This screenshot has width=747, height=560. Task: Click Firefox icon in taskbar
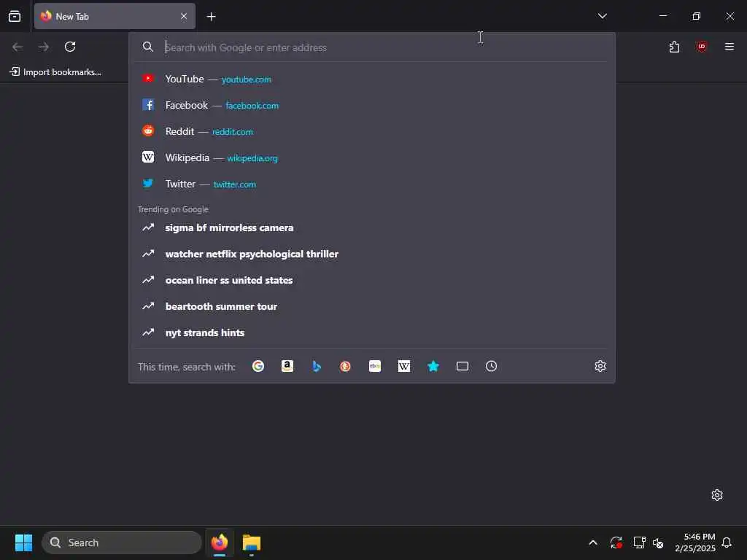pos(220,542)
